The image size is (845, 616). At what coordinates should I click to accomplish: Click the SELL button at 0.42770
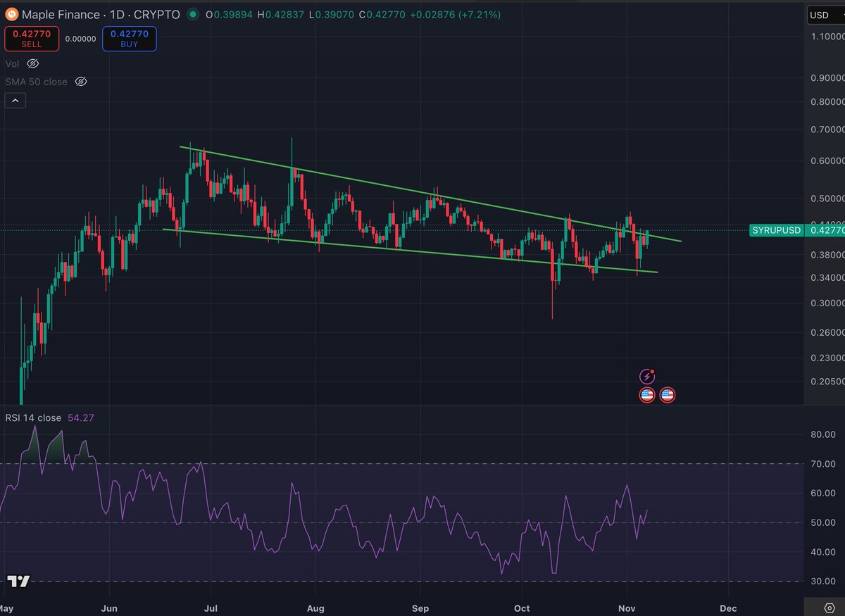(31, 39)
